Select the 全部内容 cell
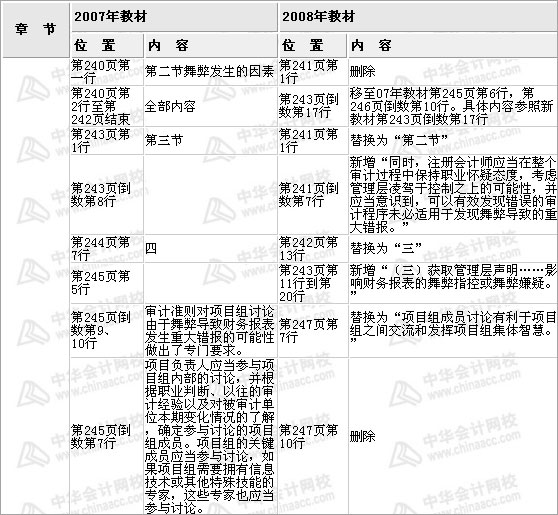The width and height of the screenshot is (558, 515). pyautogui.click(x=210, y=106)
